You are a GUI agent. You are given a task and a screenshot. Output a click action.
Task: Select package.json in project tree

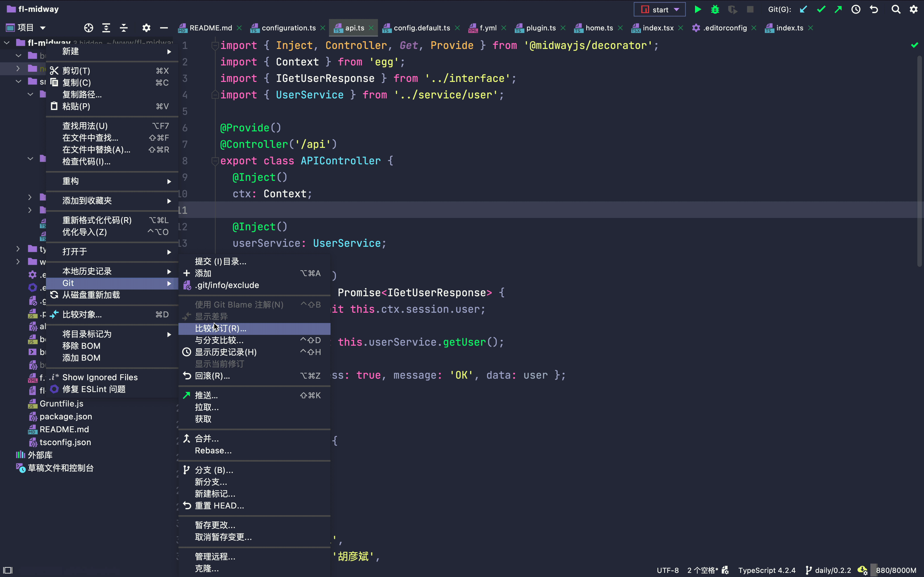tap(66, 417)
